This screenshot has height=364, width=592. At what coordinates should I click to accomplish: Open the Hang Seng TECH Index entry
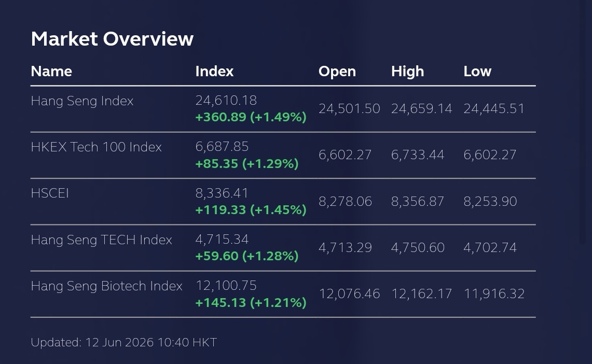click(x=102, y=240)
